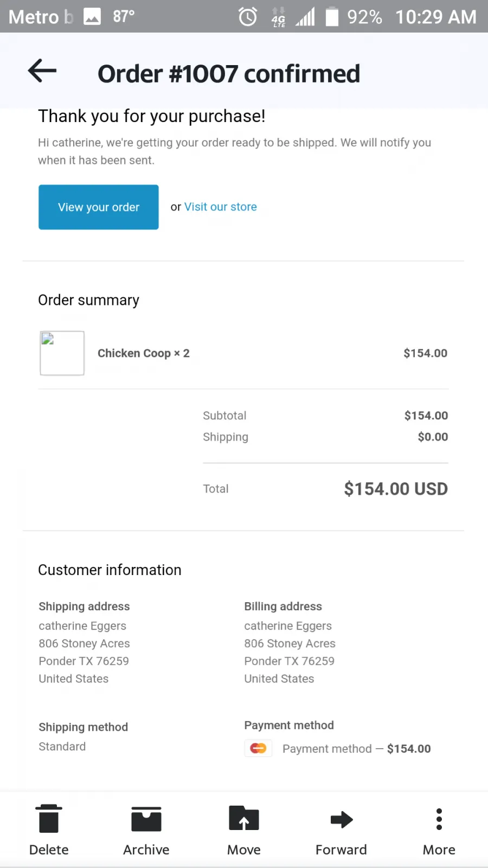
Task: Tap the battery indicator icon
Action: [x=332, y=16]
